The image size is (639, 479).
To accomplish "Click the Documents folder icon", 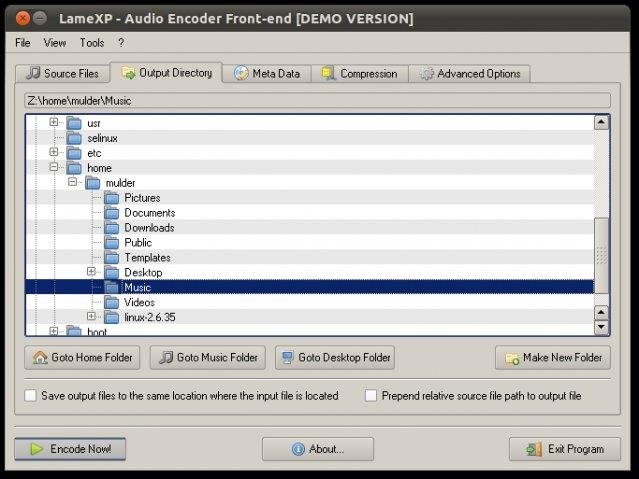I will coord(112,213).
